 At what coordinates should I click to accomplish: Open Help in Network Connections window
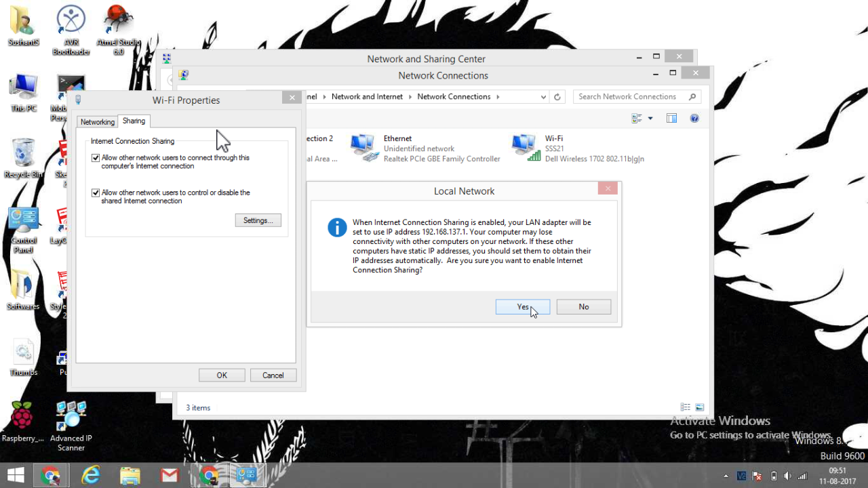click(x=694, y=119)
